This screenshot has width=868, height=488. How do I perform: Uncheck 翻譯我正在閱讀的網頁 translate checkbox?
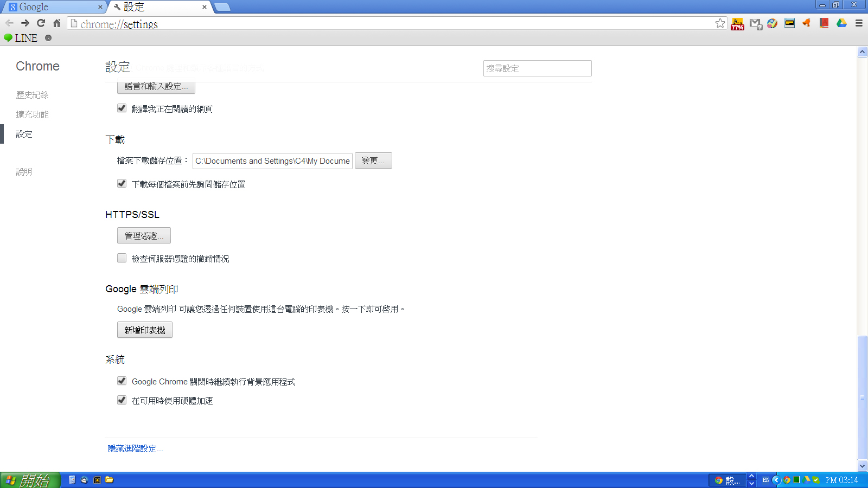pos(122,108)
